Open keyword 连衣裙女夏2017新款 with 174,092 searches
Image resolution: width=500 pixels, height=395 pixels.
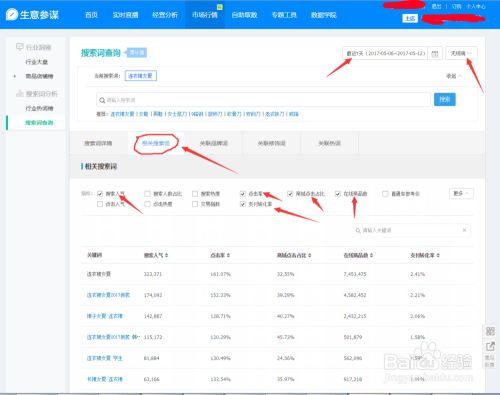point(108,295)
